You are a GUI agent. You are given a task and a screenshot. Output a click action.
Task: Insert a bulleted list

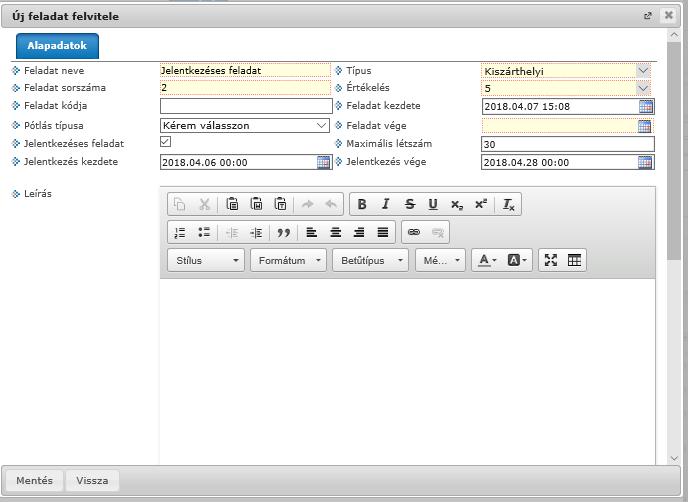(x=204, y=233)
